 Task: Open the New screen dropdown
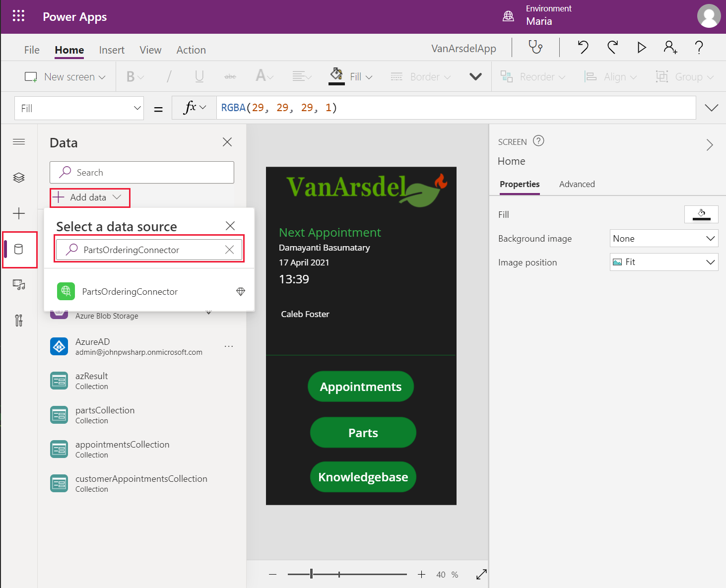pyautogui.click(x=65, y=77)
